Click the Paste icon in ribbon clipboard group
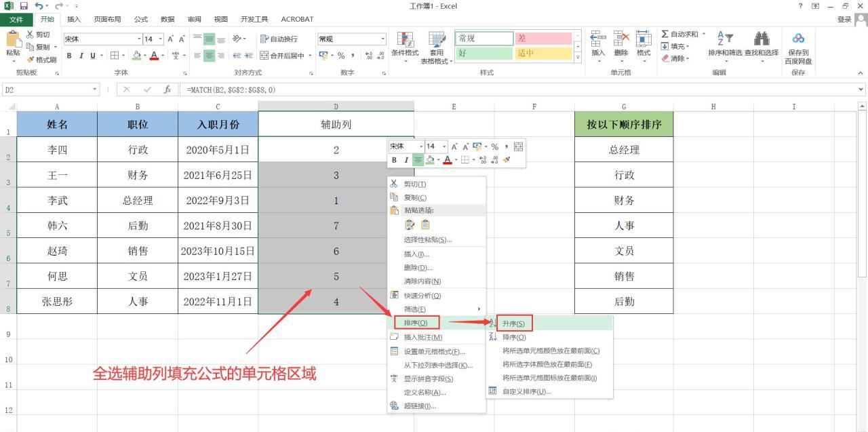 click(x=13, y=39)
